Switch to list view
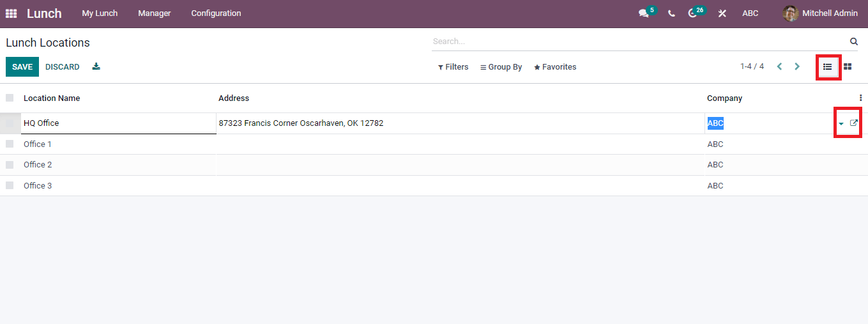The width and height of the screenshot is (868, 324). (828, 66)
